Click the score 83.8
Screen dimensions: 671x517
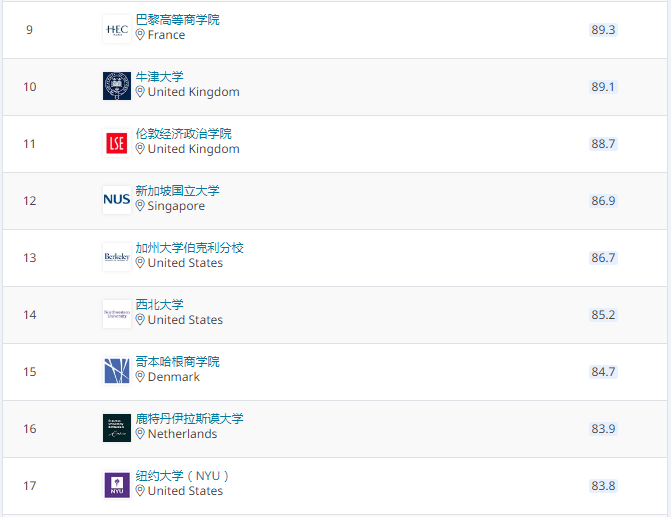point(603,485)
